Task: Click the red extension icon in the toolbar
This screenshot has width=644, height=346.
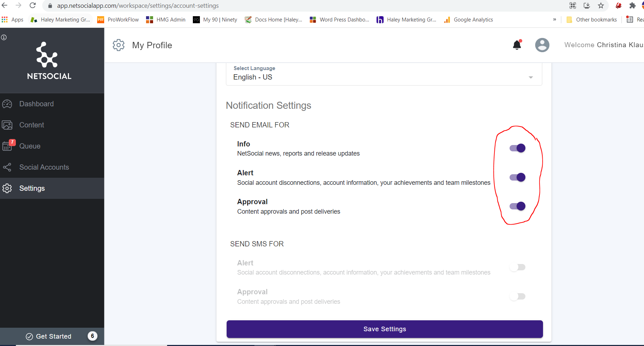Action: 618,6
